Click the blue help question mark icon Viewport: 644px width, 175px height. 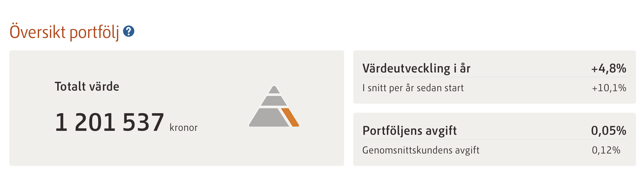click(128, 31)
